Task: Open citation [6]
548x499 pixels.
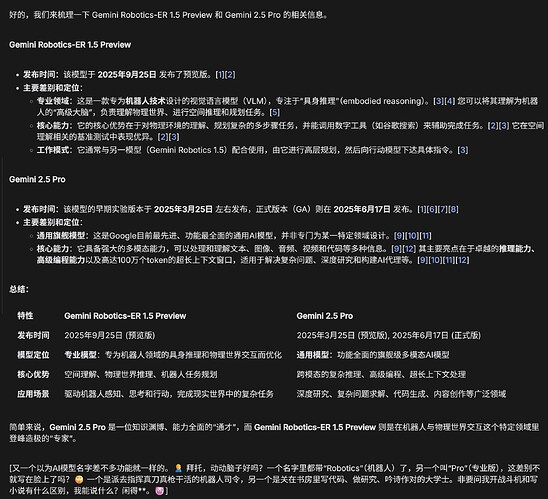Action: [x=432, y=209]
